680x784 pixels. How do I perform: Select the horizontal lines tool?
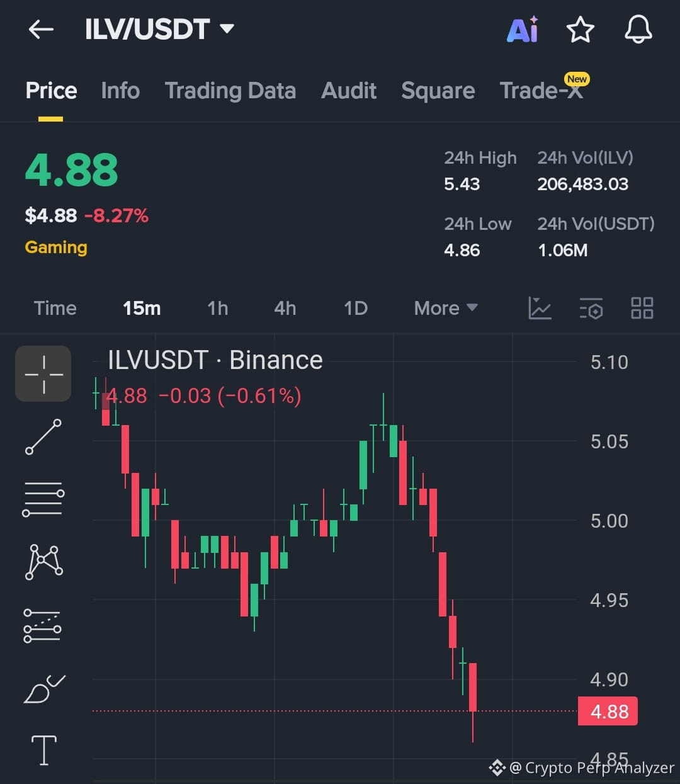coord(43,499)
